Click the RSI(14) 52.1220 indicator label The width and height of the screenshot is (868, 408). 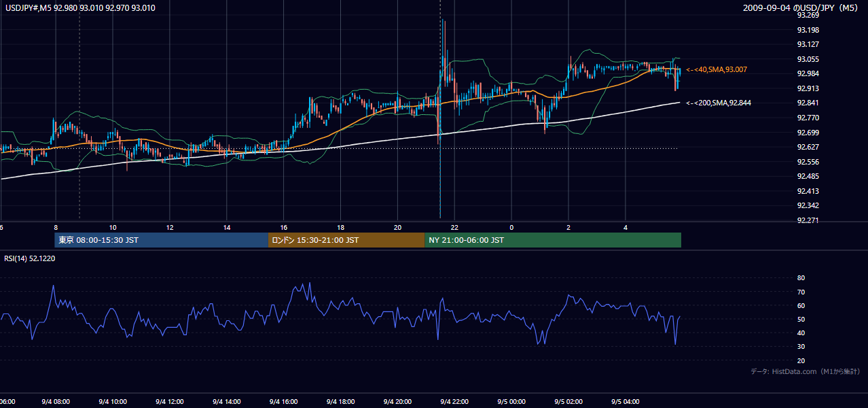[x=30, y=258]
